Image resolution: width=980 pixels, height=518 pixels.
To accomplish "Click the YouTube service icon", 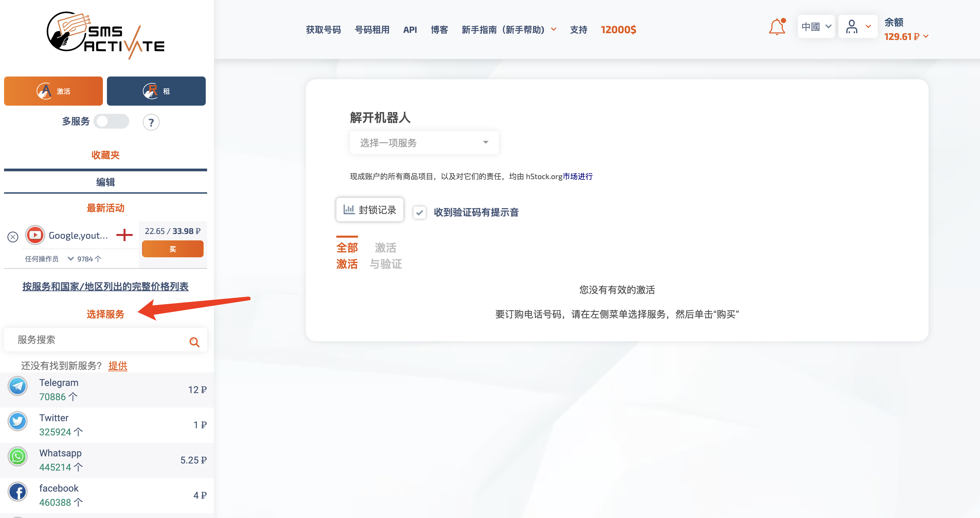I will pos(35,235).
